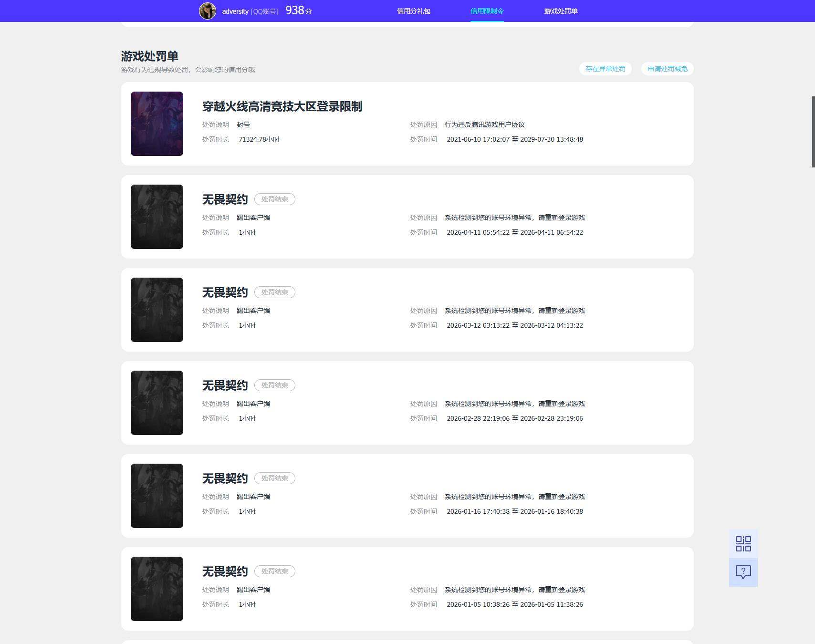
Task: Click the 行为违反腾讯游戏用户协议 reason text
Action: coord(485,125)
